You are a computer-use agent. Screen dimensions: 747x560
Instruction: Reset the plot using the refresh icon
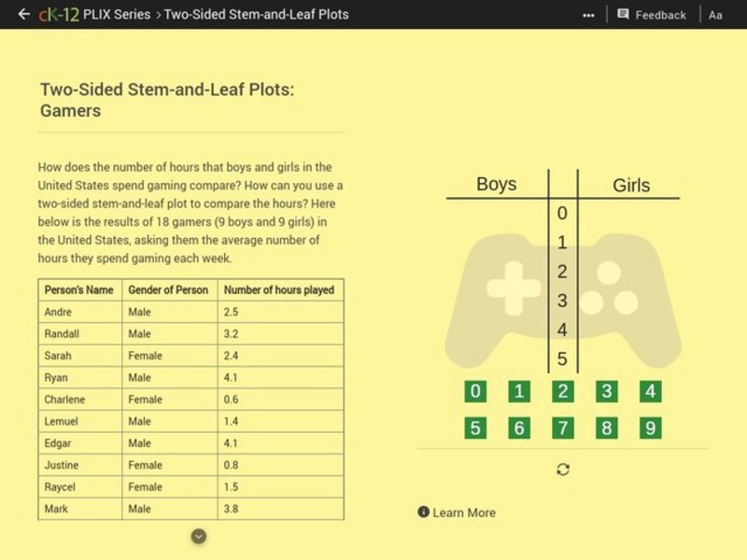tap(561, 469)
